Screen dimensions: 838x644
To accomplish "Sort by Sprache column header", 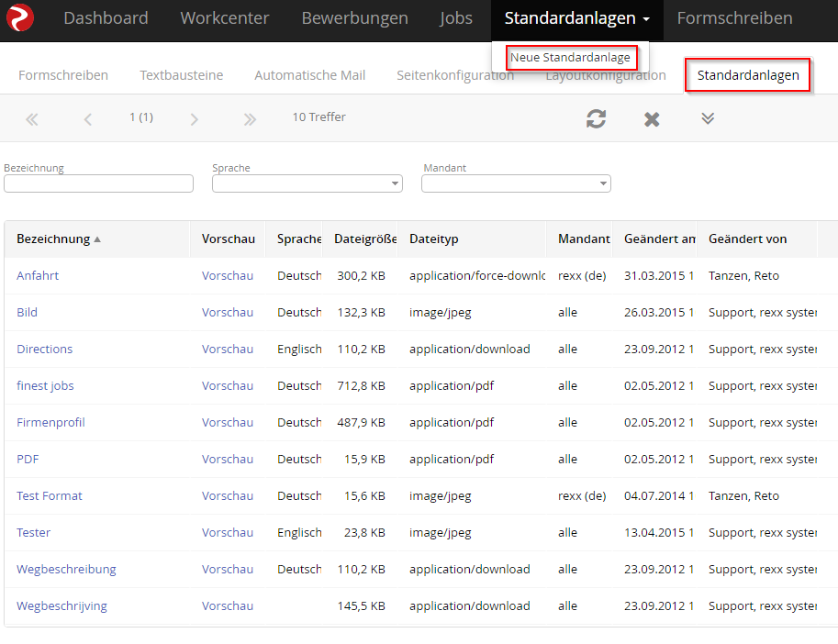I will (299, 239).
